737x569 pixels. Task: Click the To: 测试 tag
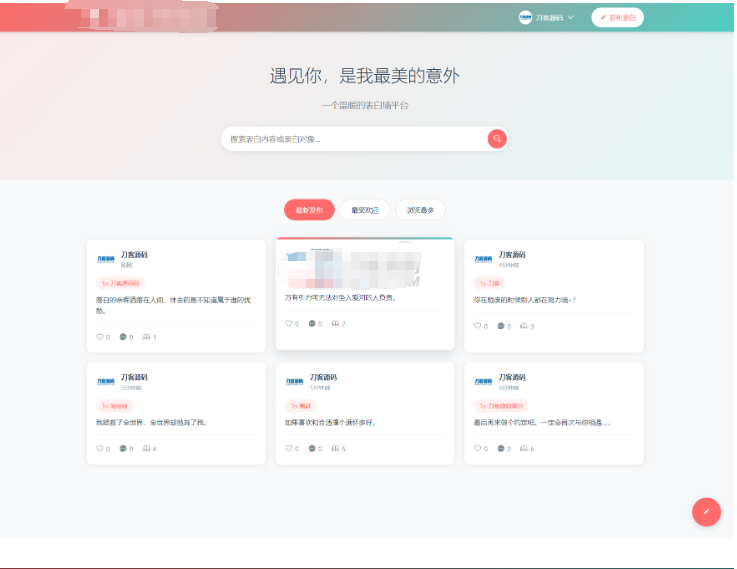tap(301, 406)
